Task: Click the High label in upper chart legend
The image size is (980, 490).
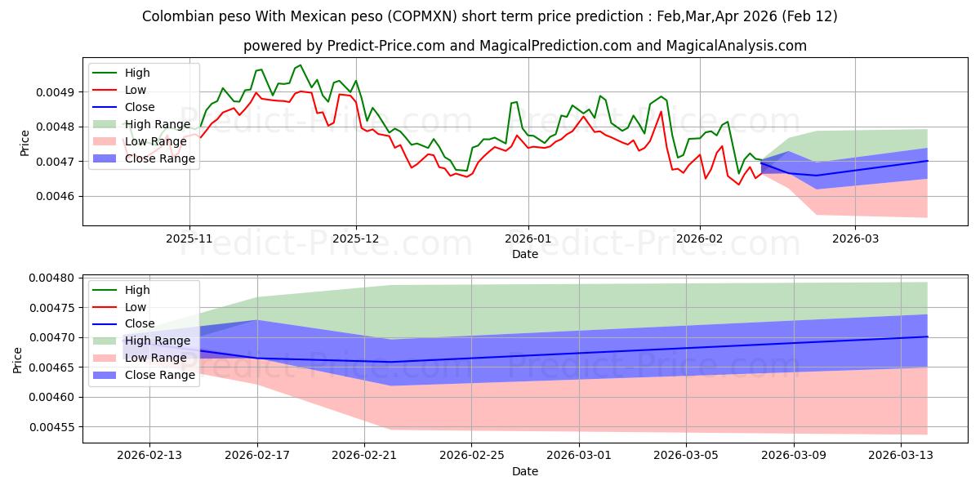Action: (x=137, y=73)
